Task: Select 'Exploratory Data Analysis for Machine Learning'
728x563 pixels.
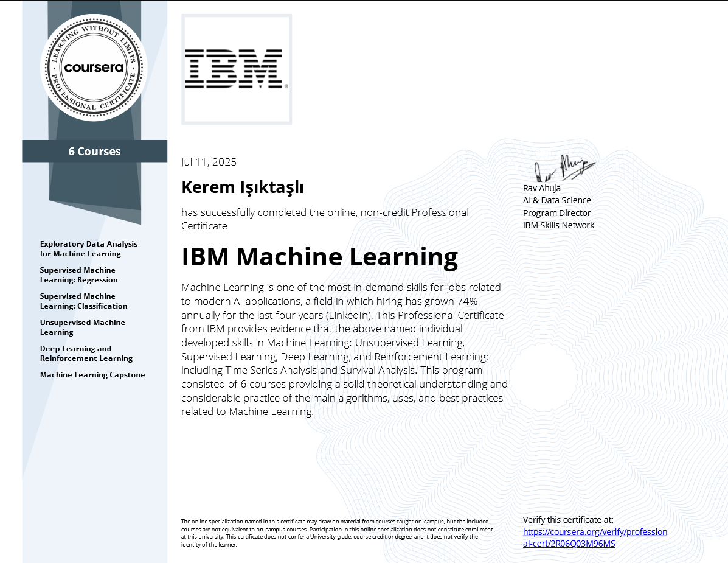Action: [88, 248]
